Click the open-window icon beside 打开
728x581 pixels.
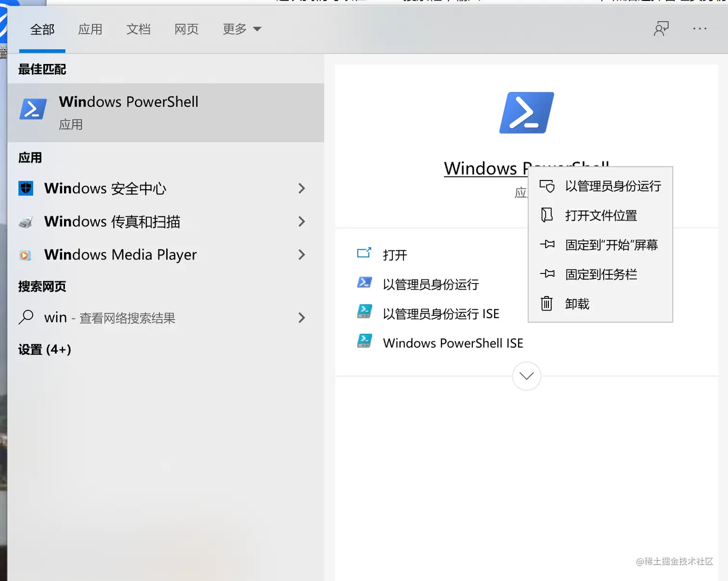pos(364,253)
